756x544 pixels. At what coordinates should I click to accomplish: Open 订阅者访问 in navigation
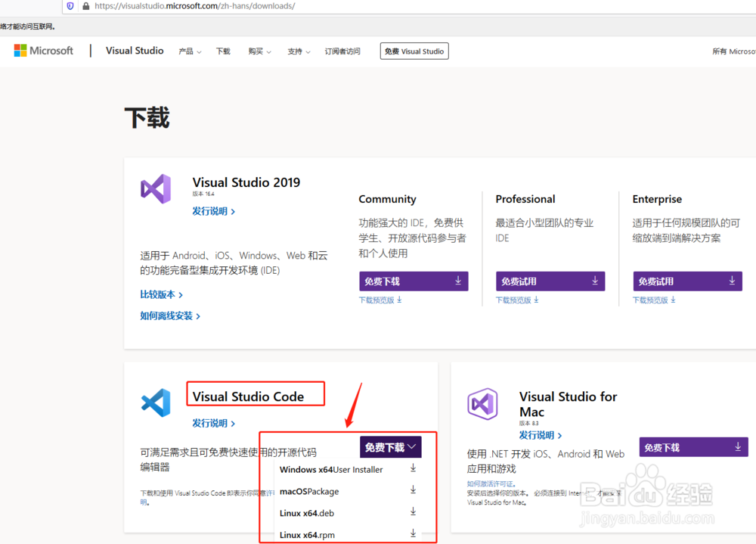[342, 51]
